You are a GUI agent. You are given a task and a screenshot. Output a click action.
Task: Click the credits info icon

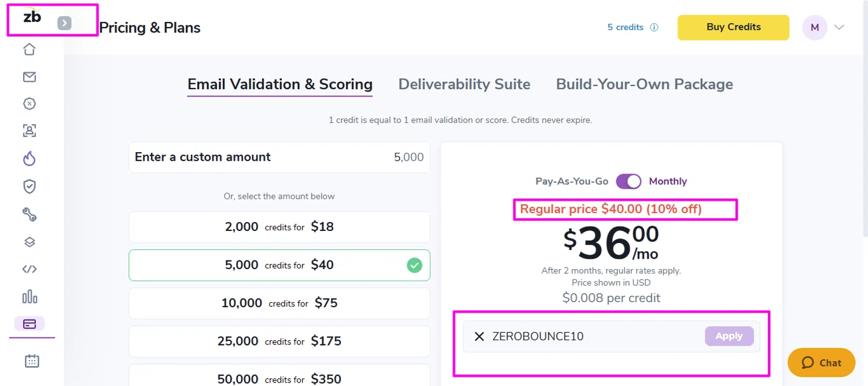654,27
